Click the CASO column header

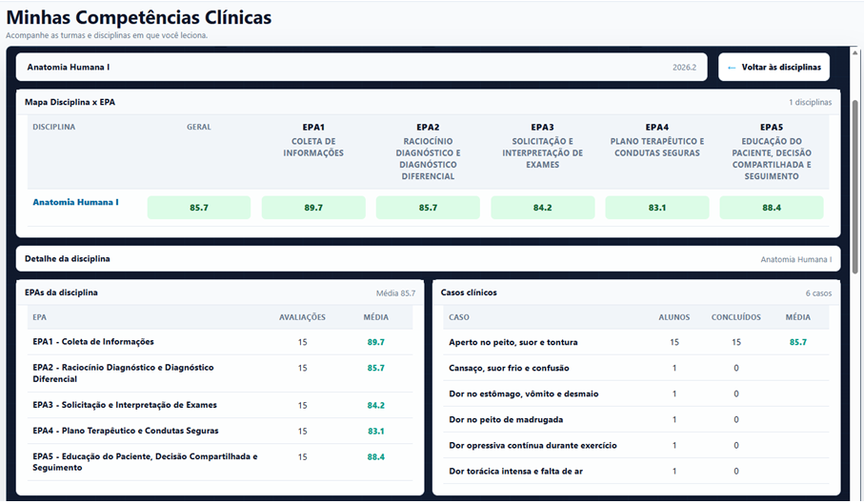point(459,317)
